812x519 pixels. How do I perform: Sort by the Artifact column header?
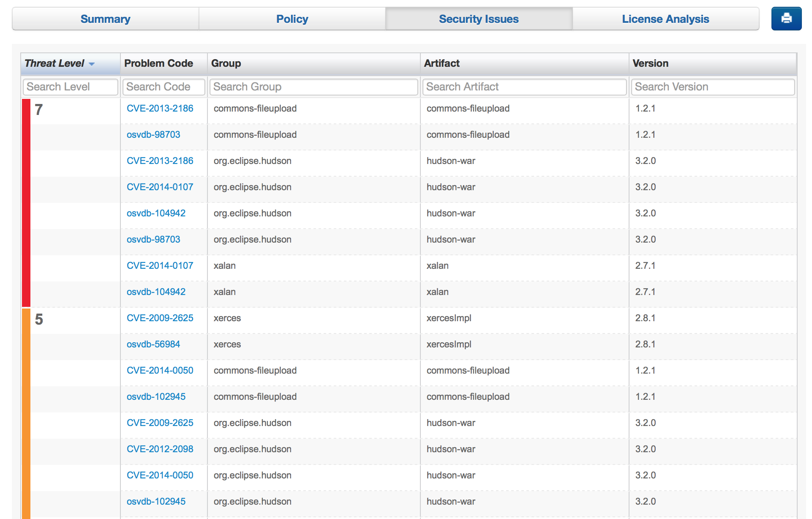click(441, 63)
